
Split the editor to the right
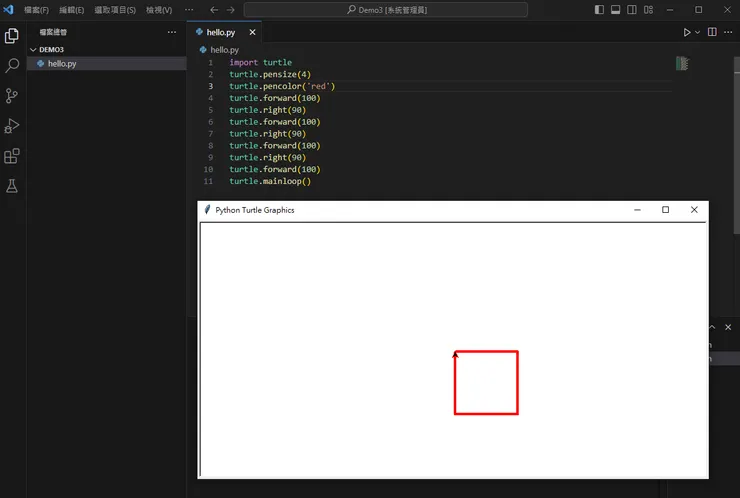pyautogui.click(x=712, y=32)
